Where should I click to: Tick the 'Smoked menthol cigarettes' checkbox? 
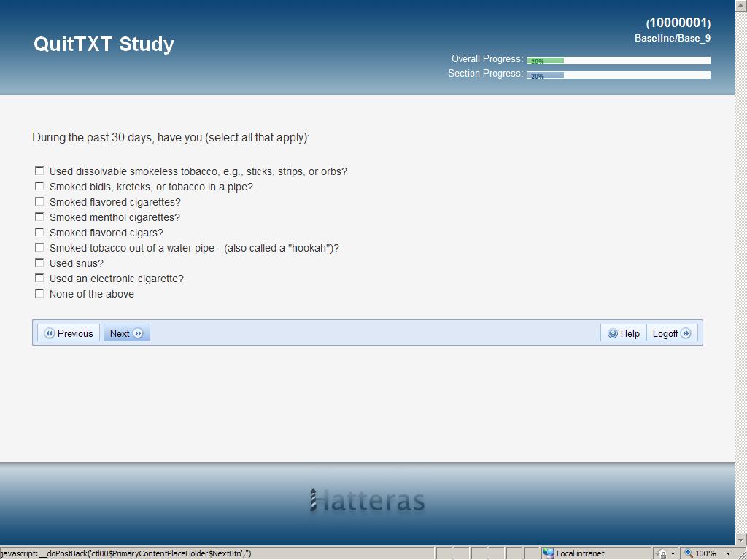tap(39, 217)
